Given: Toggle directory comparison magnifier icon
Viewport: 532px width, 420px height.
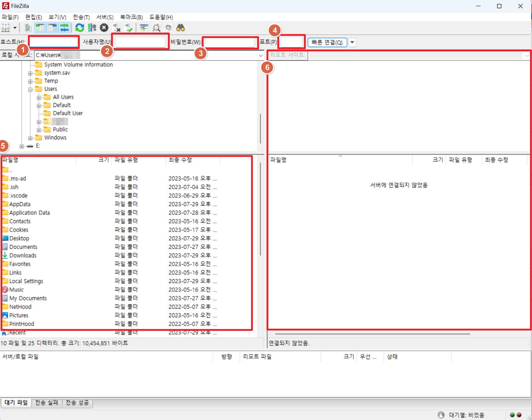Looking at the screenshot, I should coord(157,28).
